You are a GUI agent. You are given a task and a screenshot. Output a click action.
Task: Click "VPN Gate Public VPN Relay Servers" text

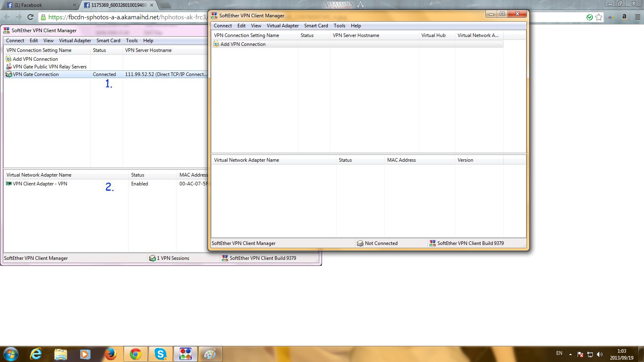click(x=50, y=67)
